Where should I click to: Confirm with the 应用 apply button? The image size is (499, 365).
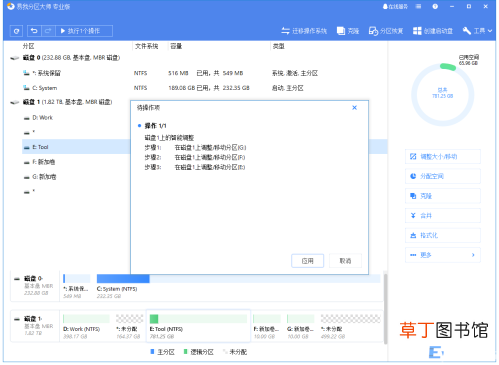tap(307, 261)
